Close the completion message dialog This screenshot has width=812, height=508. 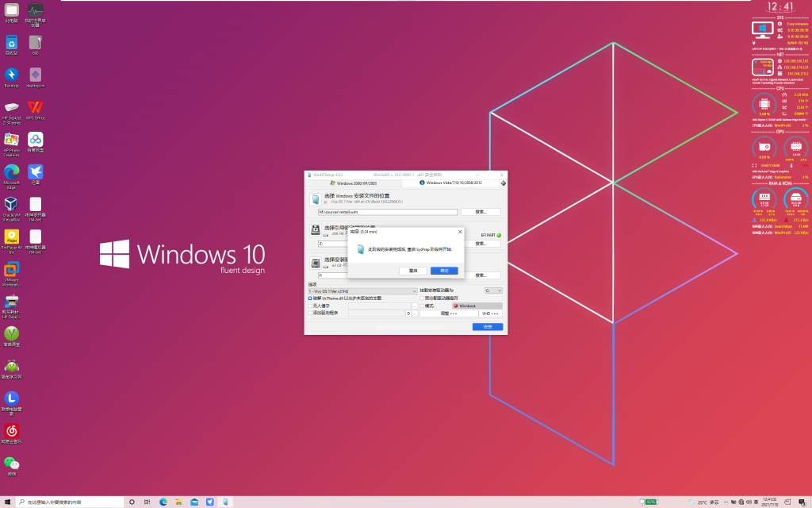460,232
